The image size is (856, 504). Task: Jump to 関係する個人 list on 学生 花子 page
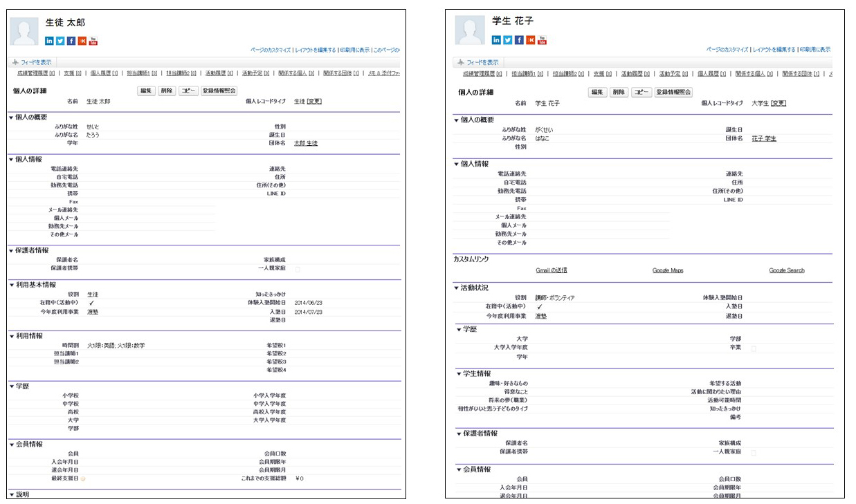754,73
